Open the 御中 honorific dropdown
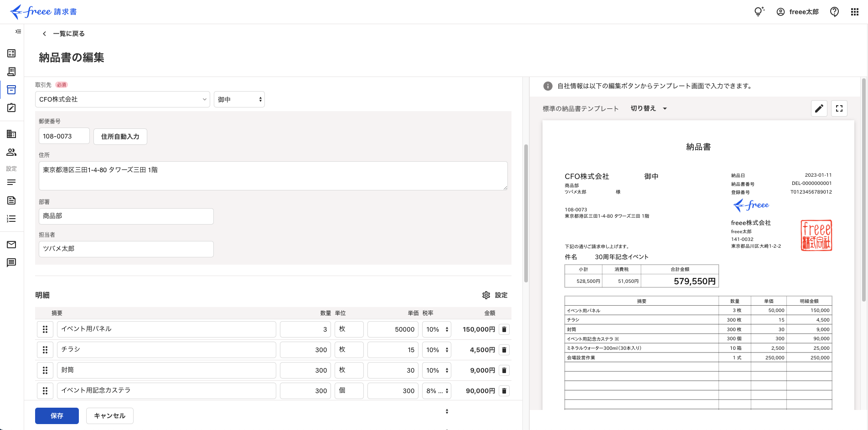 click(x=239, y=99)
